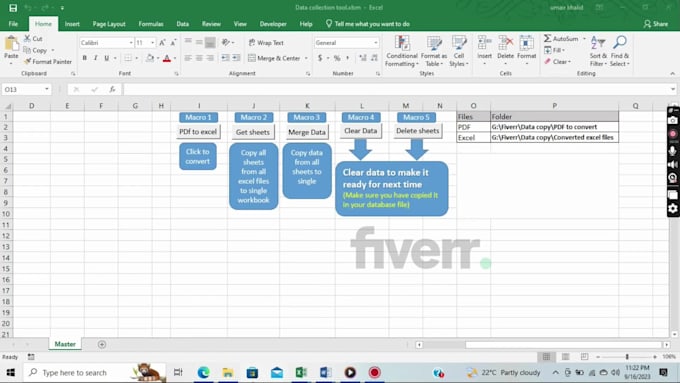Expand the Name Box dropdown arrow
This screenshot has height=383, width=680.
point(46,89)
